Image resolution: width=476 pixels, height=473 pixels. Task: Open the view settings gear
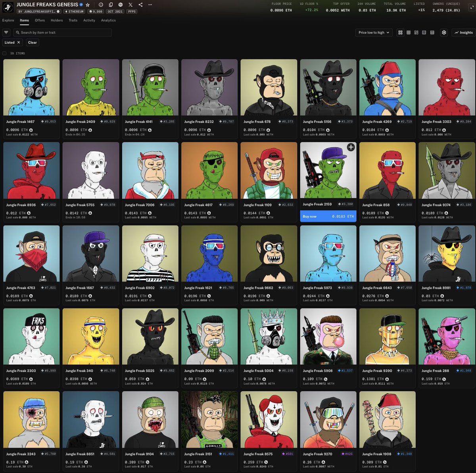444,33
